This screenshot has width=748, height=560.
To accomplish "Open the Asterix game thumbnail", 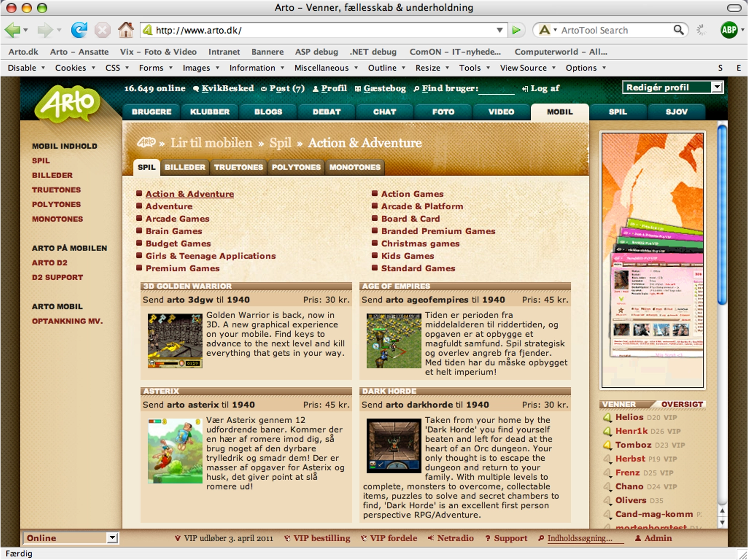I will [x=175, y=450].
